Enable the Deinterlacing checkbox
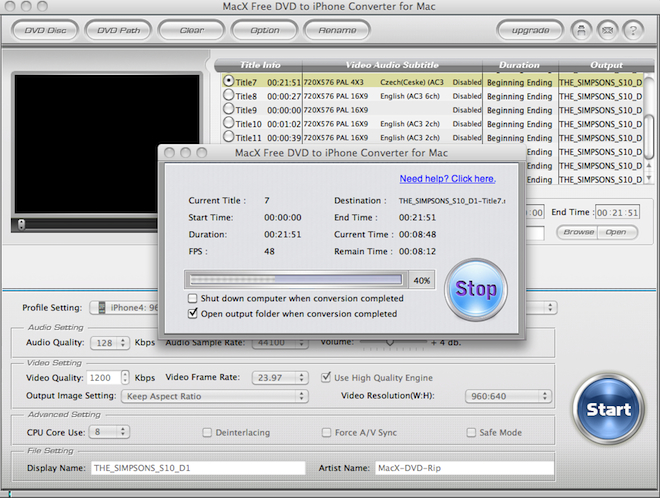The width and height of the screenshot is (660, 498). 207,432
